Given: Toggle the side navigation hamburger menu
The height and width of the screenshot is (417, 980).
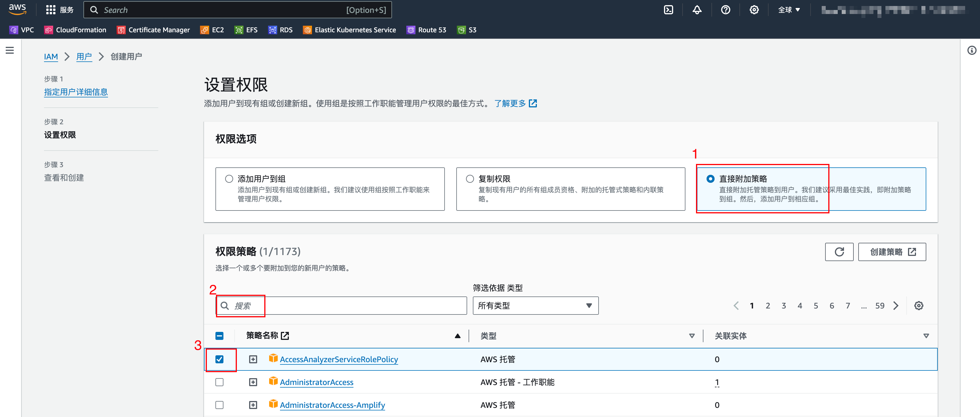Looking at the screenshot, I should coord(10,50).
